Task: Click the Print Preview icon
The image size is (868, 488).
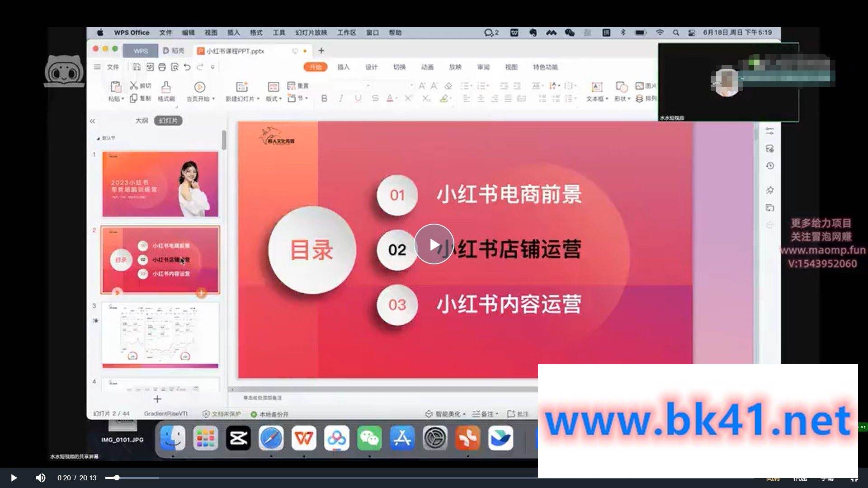Action: tap(175, 67)
